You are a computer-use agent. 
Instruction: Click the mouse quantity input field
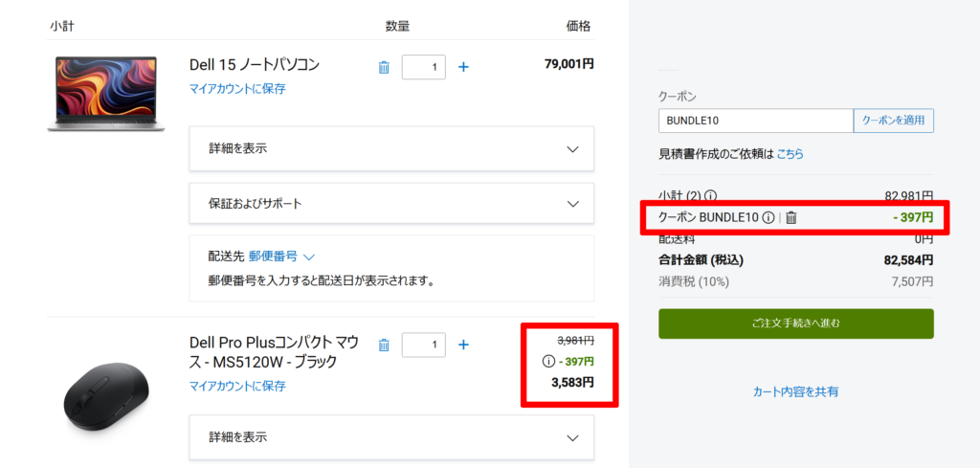tap(423, 345)
